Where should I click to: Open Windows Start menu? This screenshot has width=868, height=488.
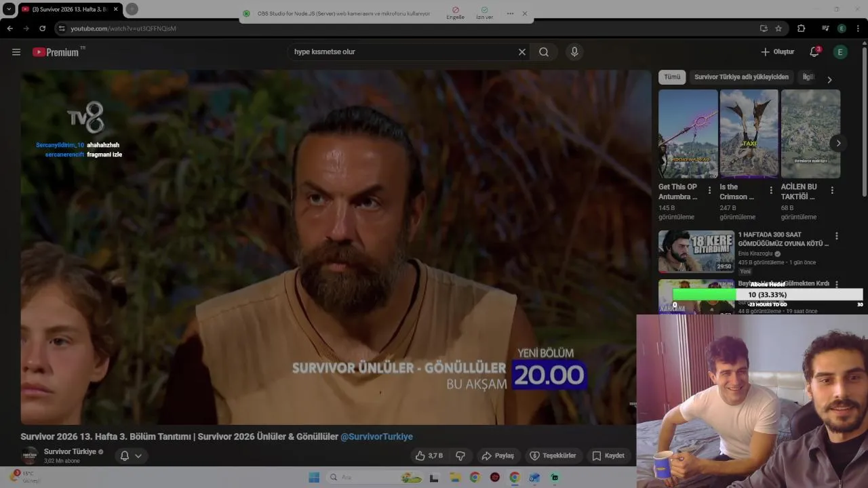tap(314, 477)
